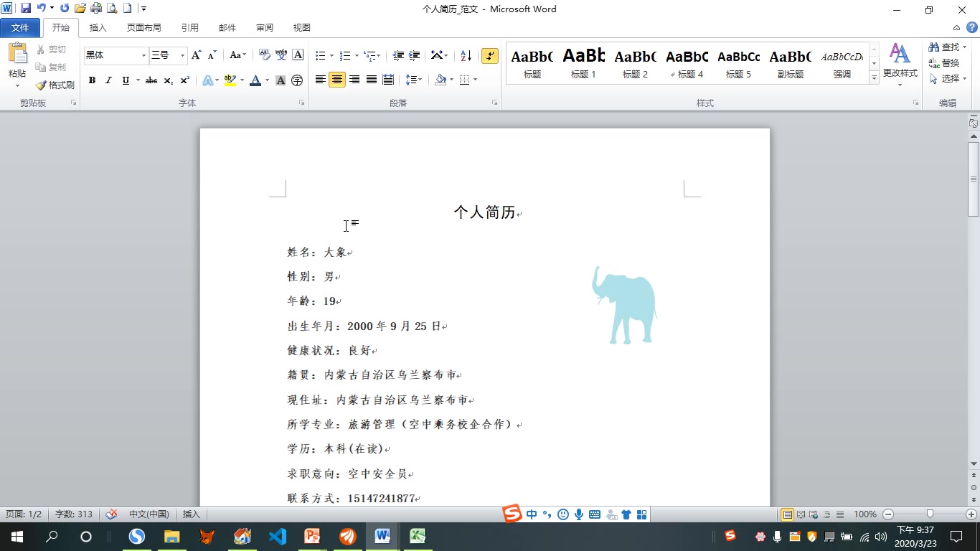The height and width of the screenshot is (551, 980).
Task: Switch to the 插入 ribbon tab
Action: click(x=98, y=27)
